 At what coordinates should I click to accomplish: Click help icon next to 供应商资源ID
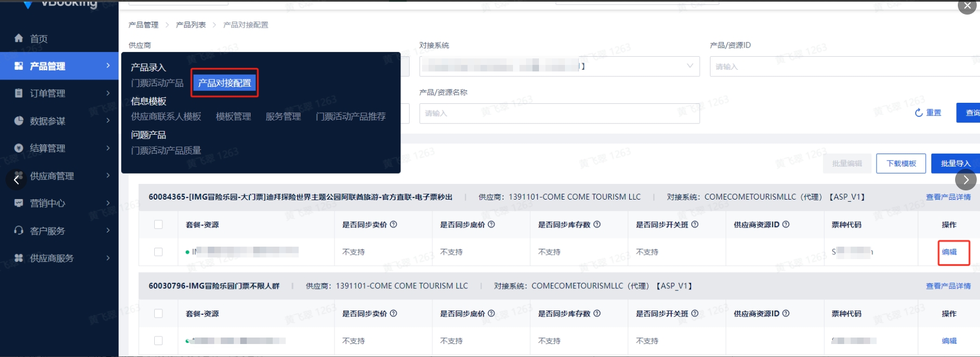coord(786,224)
